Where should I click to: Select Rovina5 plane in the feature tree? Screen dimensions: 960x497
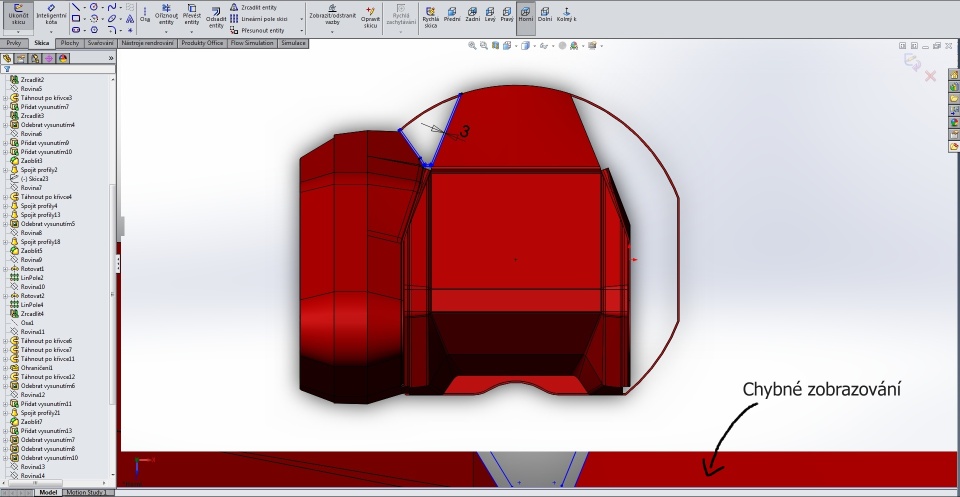coord(31,89)
